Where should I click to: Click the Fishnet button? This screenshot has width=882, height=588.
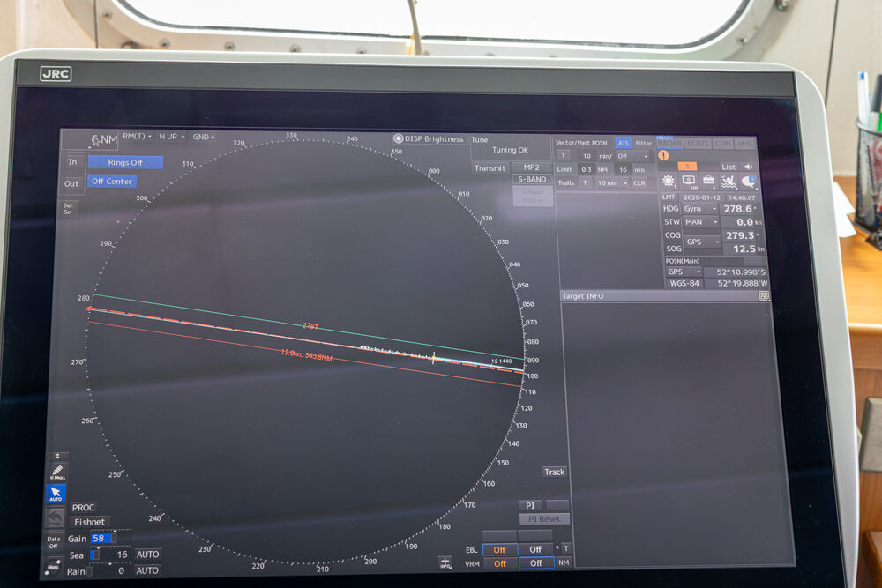[90, 522]
